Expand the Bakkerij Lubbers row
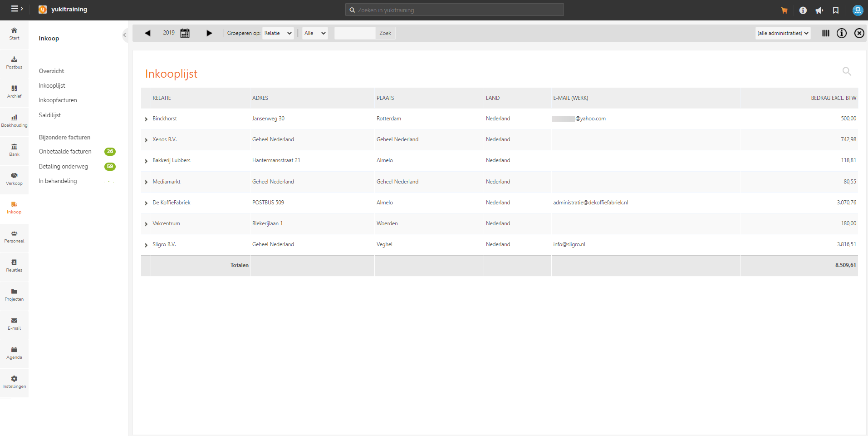The image size is (868, 436). click(x=146, y=161)
